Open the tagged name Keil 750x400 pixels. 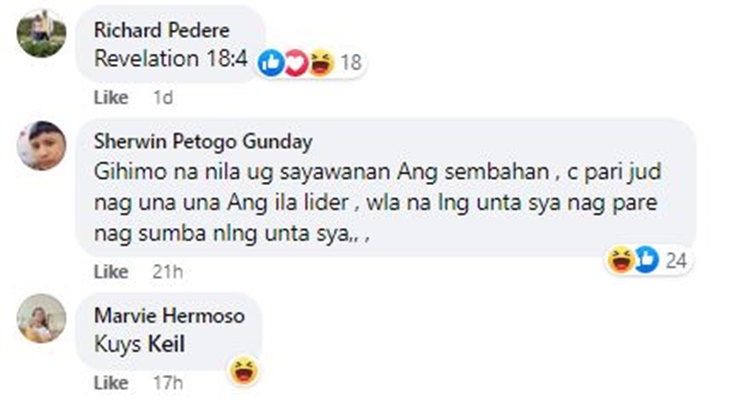click(x=166, y=344)
